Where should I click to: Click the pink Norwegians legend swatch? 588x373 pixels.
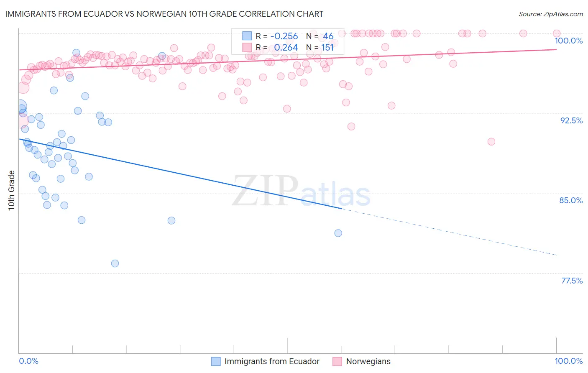click(x=337, y=361)
